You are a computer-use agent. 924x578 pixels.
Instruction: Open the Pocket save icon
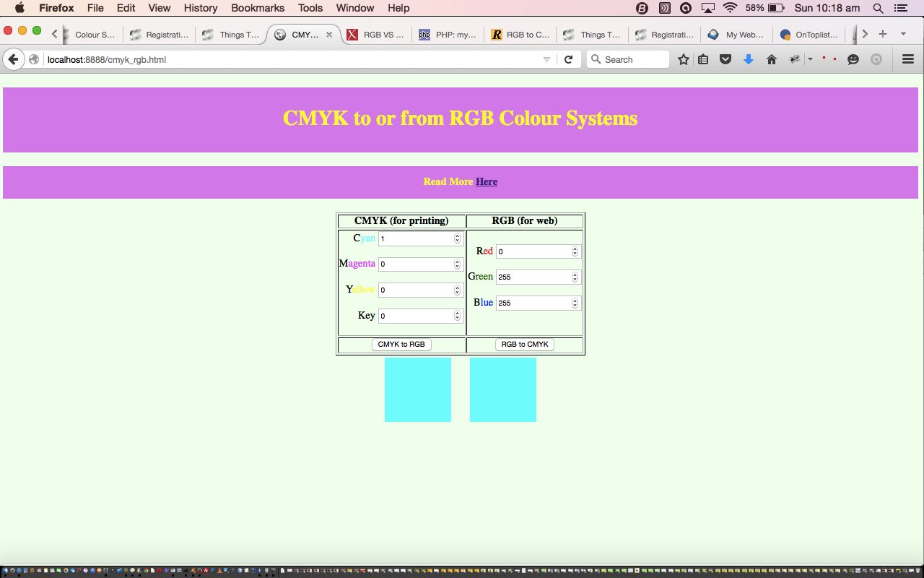pyautogui.click(x=725, y=59)
